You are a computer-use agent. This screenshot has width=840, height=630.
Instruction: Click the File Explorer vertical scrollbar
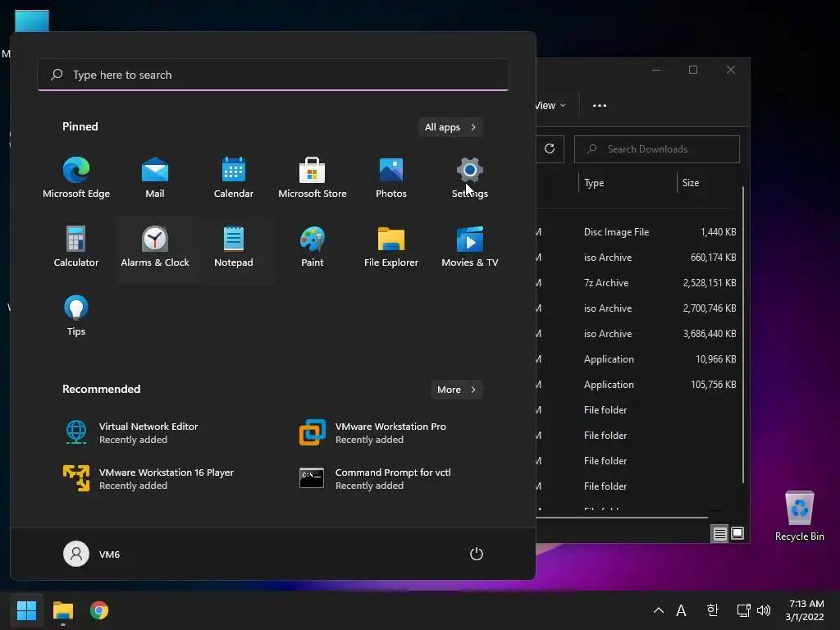pyautogui.click(x=743, y=335)
